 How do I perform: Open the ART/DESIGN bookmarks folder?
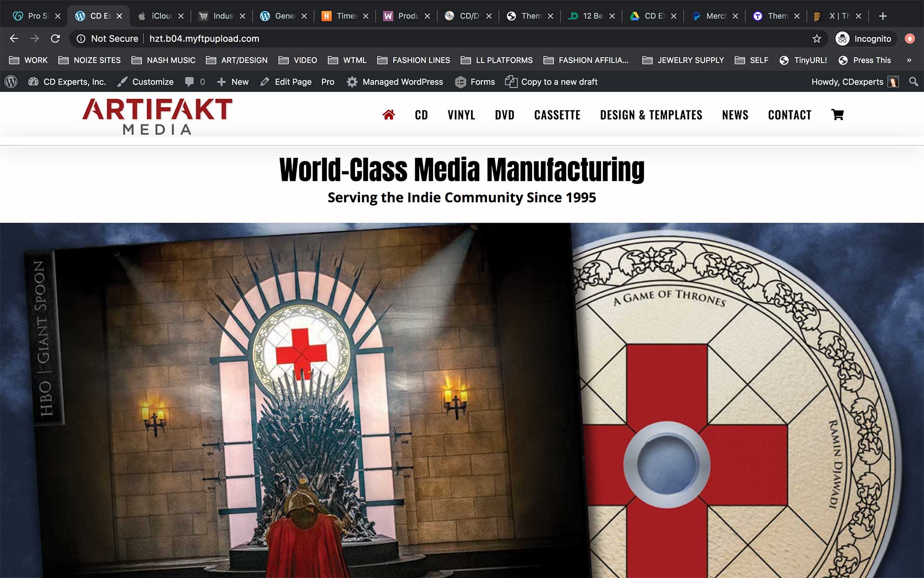point(237,60)
